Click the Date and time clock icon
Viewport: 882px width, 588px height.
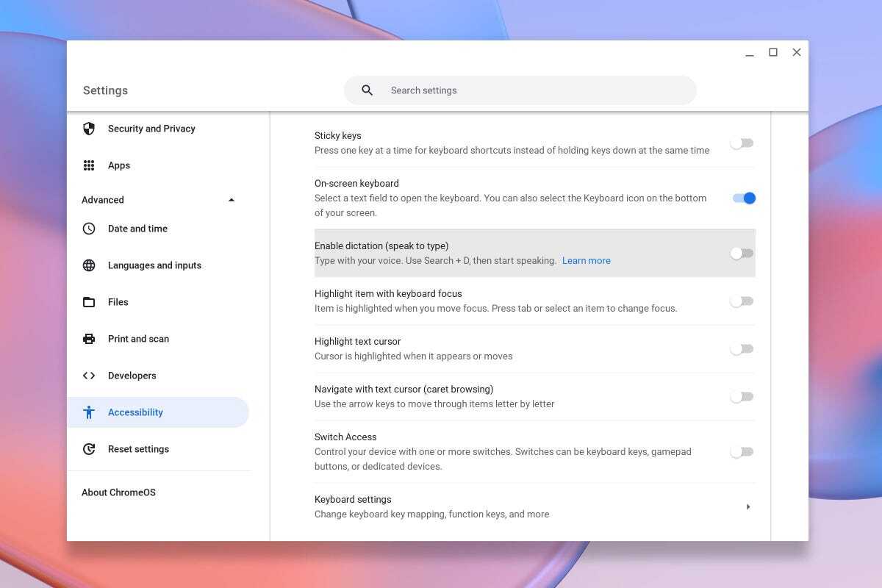click(x=89, y=229)
